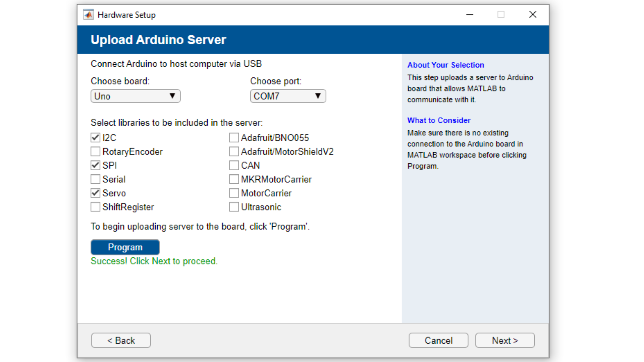Check the Adafruit/MotorShieldV2 box
The image size is (644, 362).
pyautogui.click(x=234, y=152)
